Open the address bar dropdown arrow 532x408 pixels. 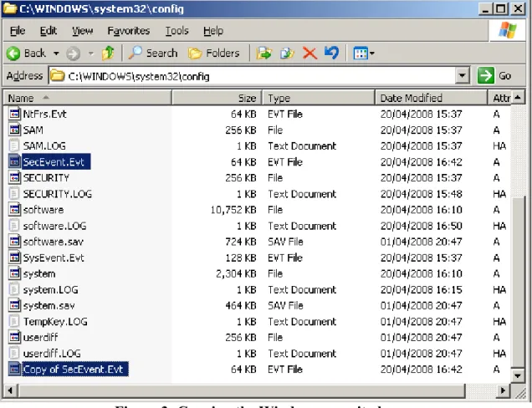(x=462, y=75)
